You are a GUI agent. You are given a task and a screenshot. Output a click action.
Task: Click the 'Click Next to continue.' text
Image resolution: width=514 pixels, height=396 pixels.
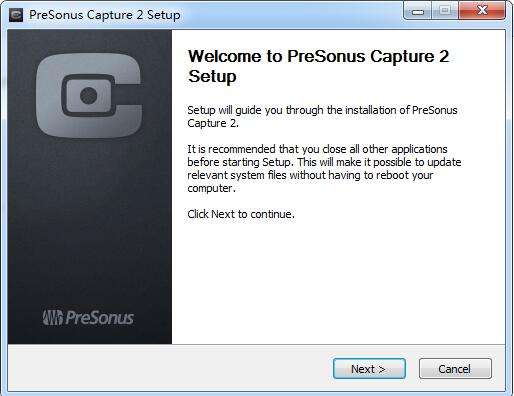tap(241, 214)
